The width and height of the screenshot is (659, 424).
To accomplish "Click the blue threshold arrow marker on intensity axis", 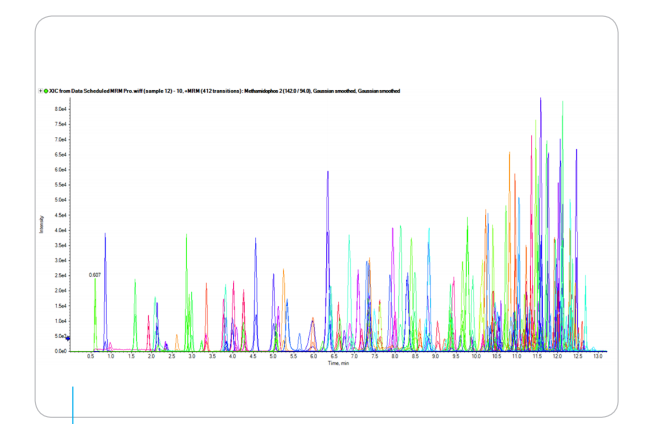I will (68, 338).
